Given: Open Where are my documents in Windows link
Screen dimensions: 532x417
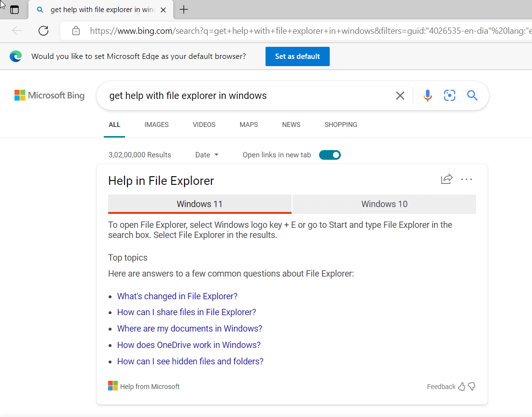Looking at the screenshot, I should (x=189, y=328).
